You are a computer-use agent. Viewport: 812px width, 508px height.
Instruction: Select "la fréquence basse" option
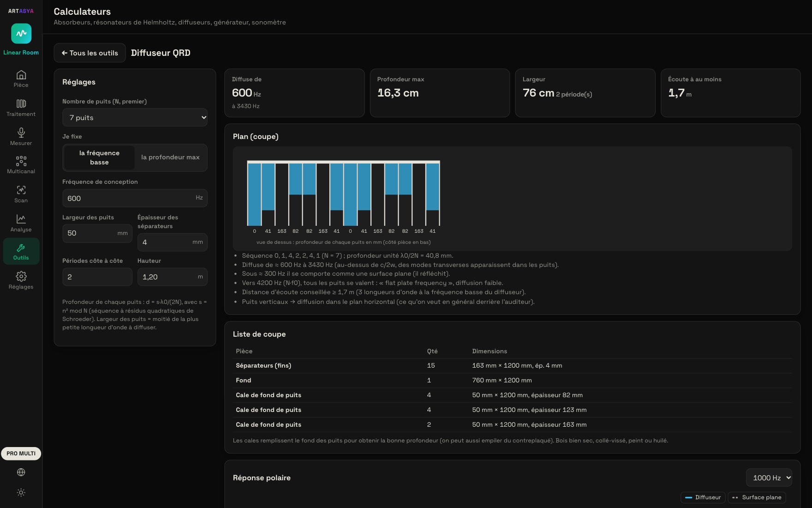99,157
